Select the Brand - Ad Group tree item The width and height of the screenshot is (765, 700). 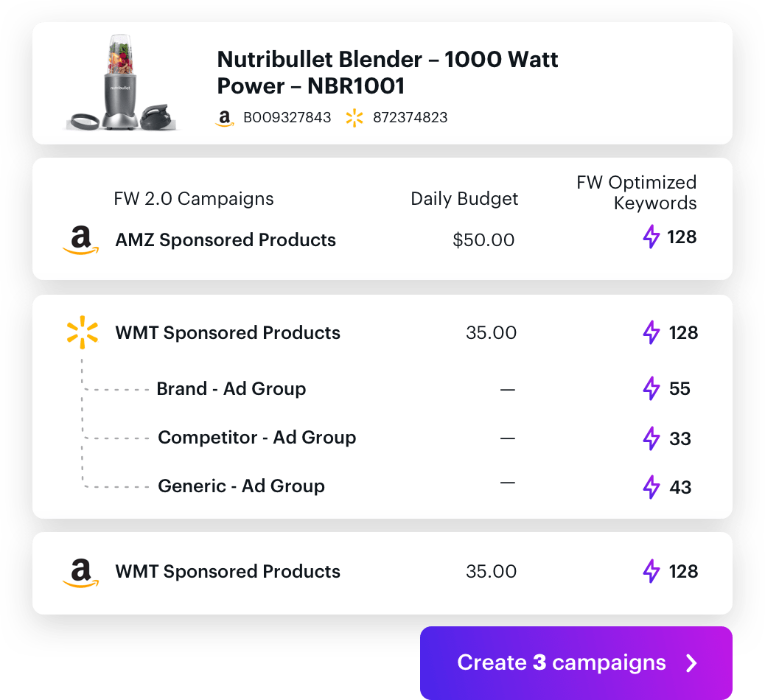coord(231,389)
